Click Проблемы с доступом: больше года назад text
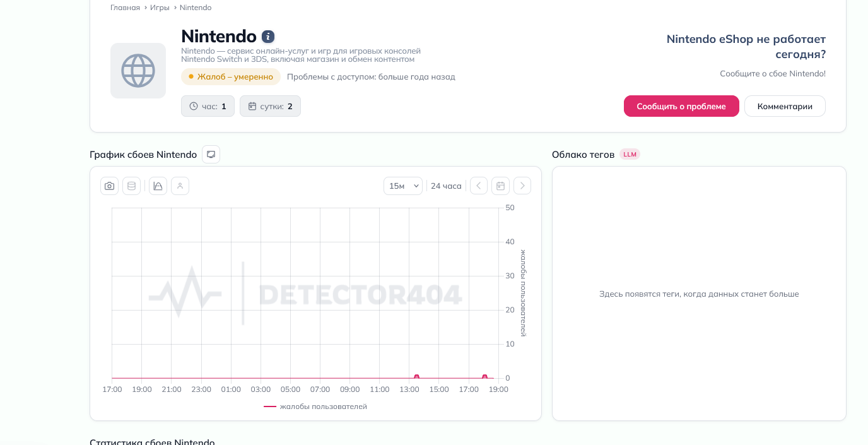The height and width of the screenshot is (445, 868). pyautogui.click(x=371, y=77)
